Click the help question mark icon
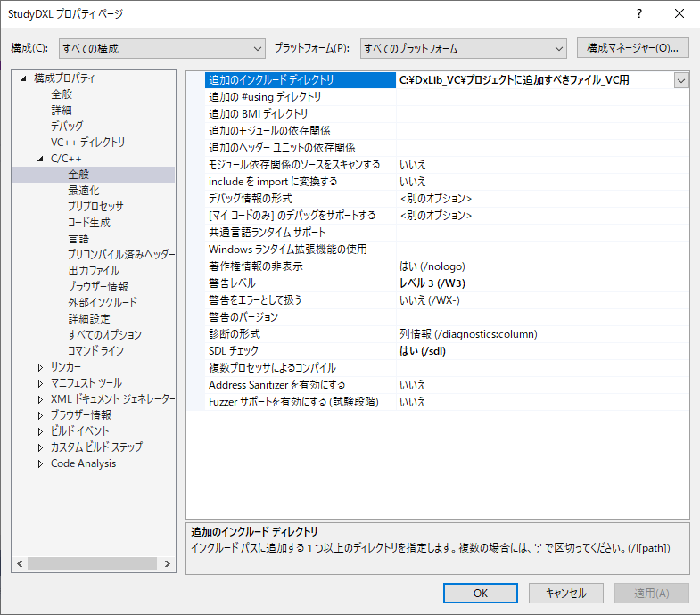Image resolution: width=700 pixels, height=615 pixels. click(x=638, y=14)
